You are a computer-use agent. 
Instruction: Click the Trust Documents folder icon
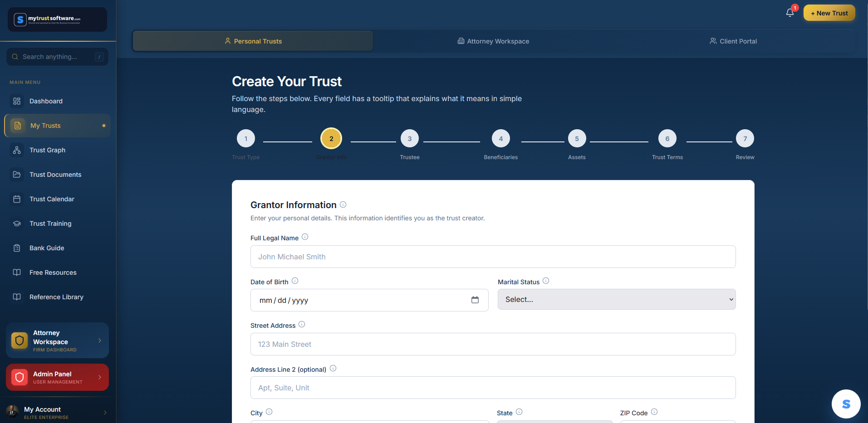[17, 175]
